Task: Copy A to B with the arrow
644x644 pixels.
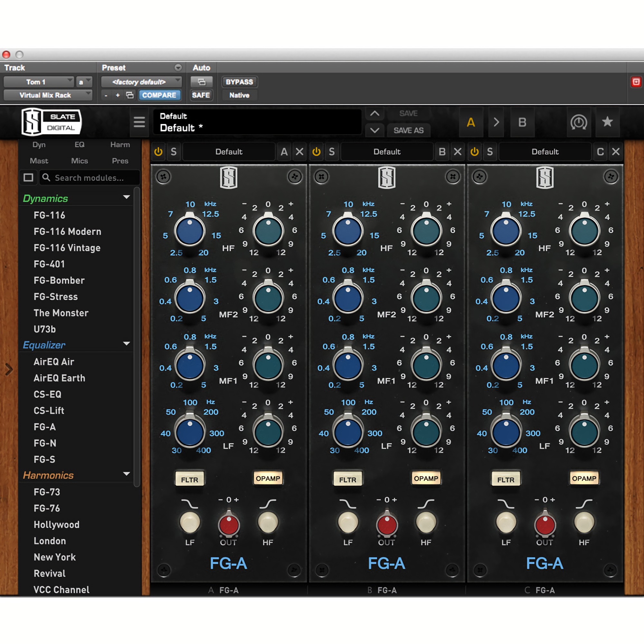Action: tap(496, 122)
